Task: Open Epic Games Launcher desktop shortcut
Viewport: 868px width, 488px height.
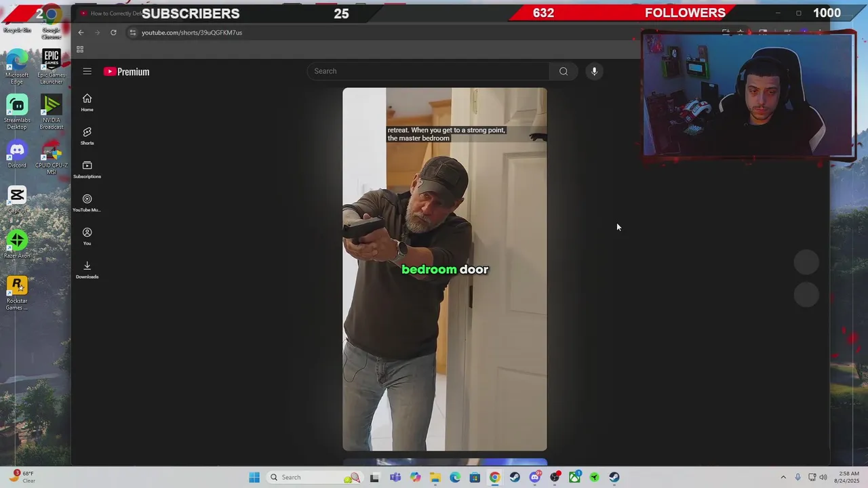Action: tap(51, 67)
